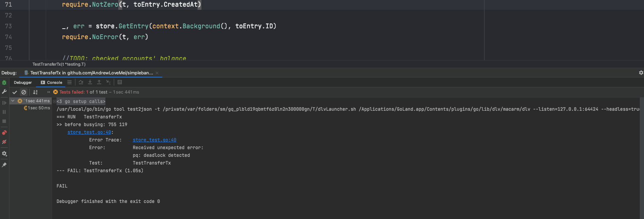Viewport: 644px width, 219px height.
Task: Click the '=== RUN TestTransferTx' output line
Action: 89,117
